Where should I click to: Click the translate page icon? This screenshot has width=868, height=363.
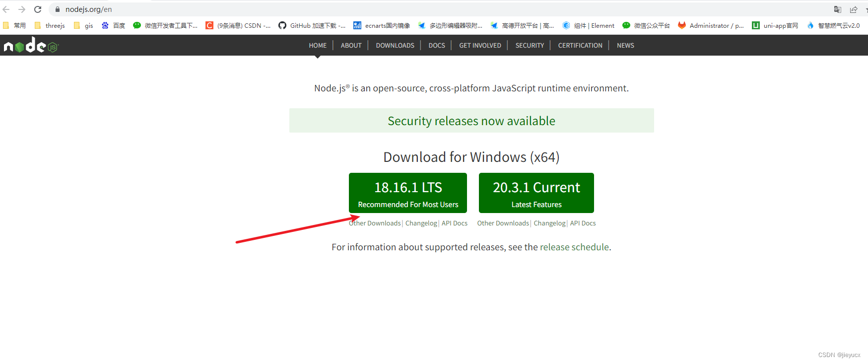pyautogui.click(x=838, y=9)
